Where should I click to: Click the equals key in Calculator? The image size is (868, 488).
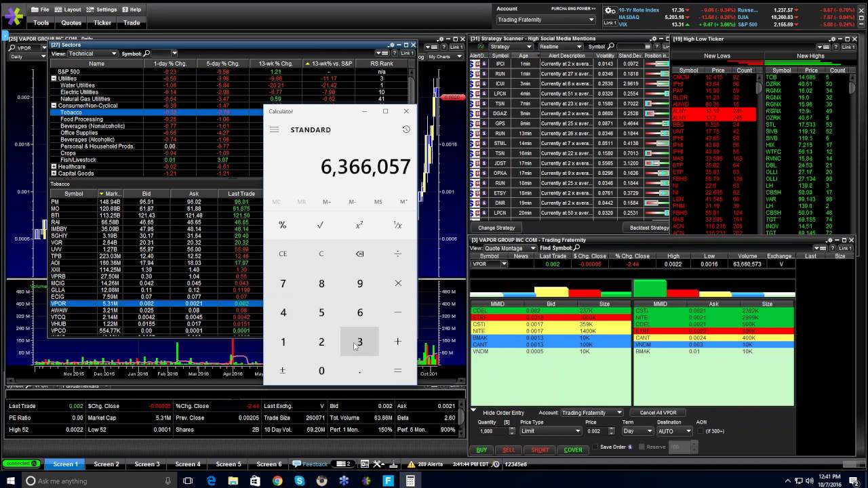click(x=397, y=371)
